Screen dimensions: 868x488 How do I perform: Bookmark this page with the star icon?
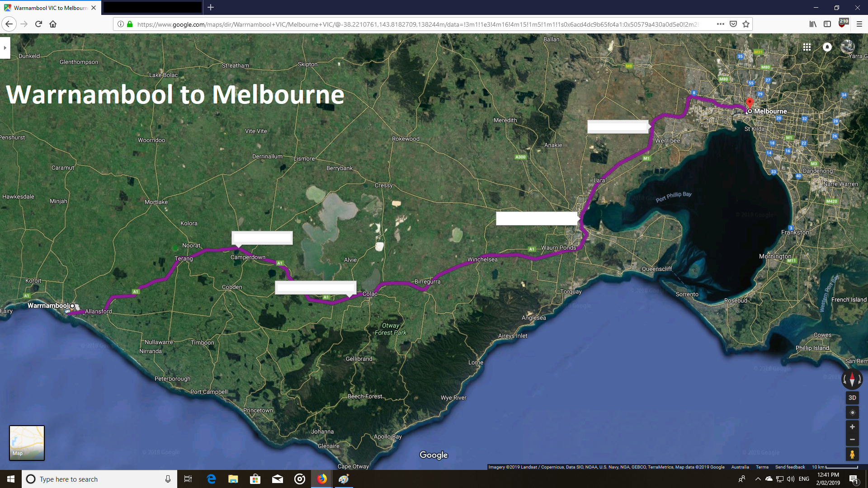click(746, 24)
